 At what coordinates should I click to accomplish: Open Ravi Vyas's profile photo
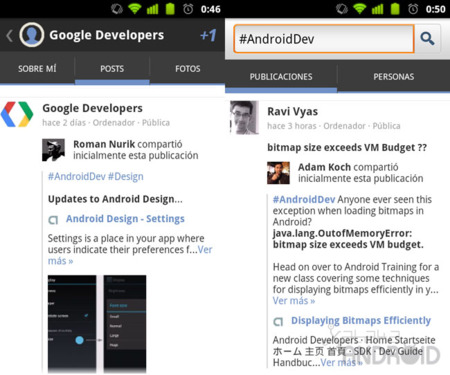244,117
